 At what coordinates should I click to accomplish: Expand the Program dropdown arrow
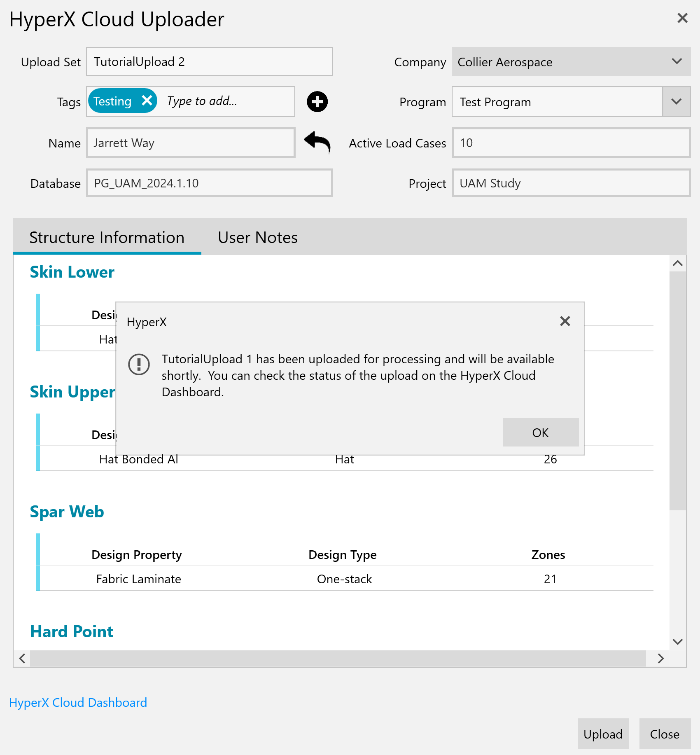[x=676, y=102]
